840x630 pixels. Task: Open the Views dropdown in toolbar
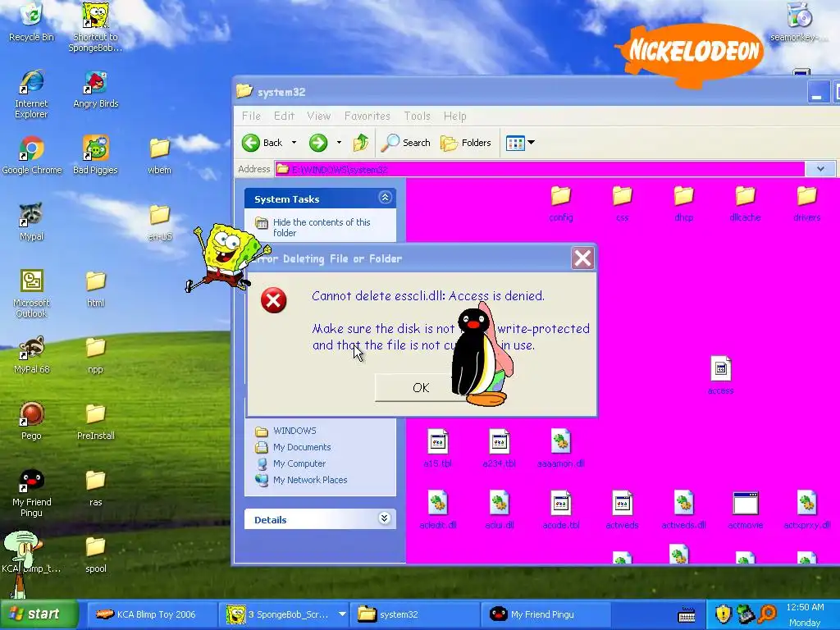tap(520, 143)
